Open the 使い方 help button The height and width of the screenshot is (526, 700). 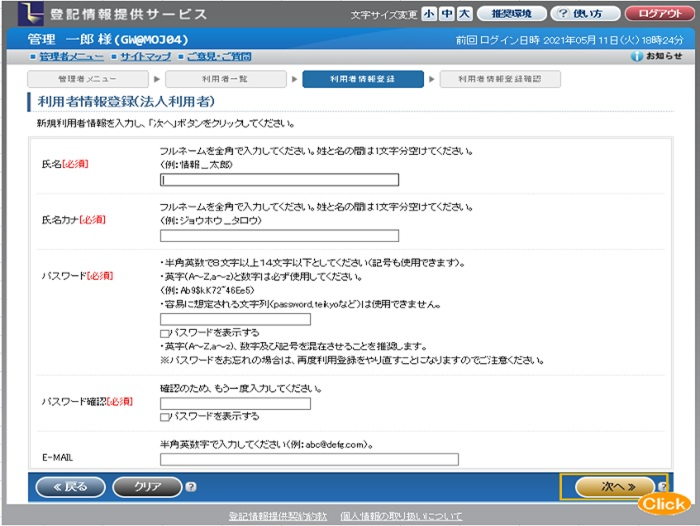(585, 14)
